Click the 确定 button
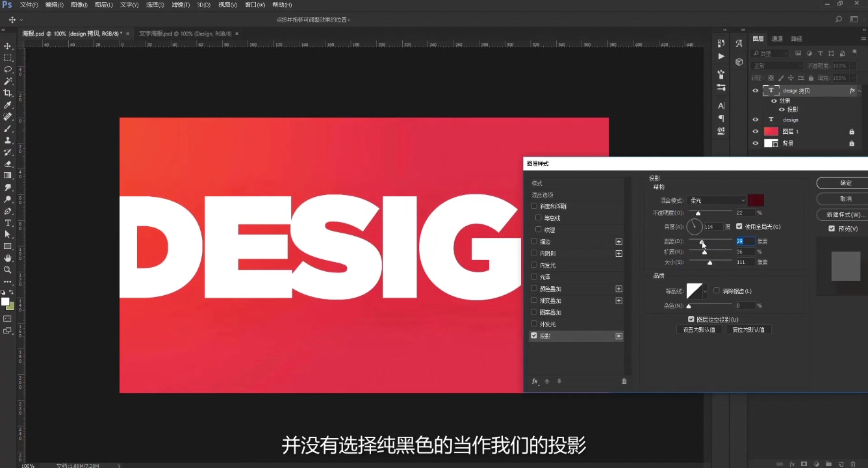Screen dimensions: 868x468 pos(845,183)
